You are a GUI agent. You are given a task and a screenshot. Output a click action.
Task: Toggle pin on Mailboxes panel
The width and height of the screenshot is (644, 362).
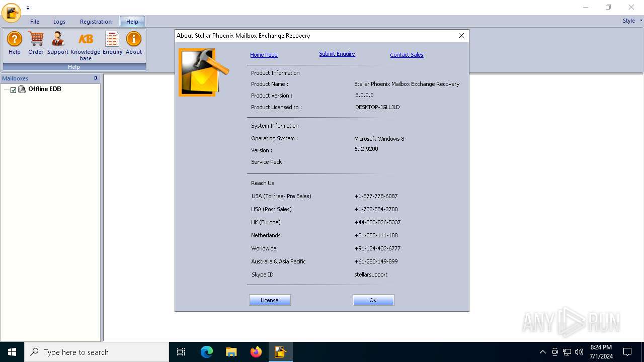pos(96,78)
